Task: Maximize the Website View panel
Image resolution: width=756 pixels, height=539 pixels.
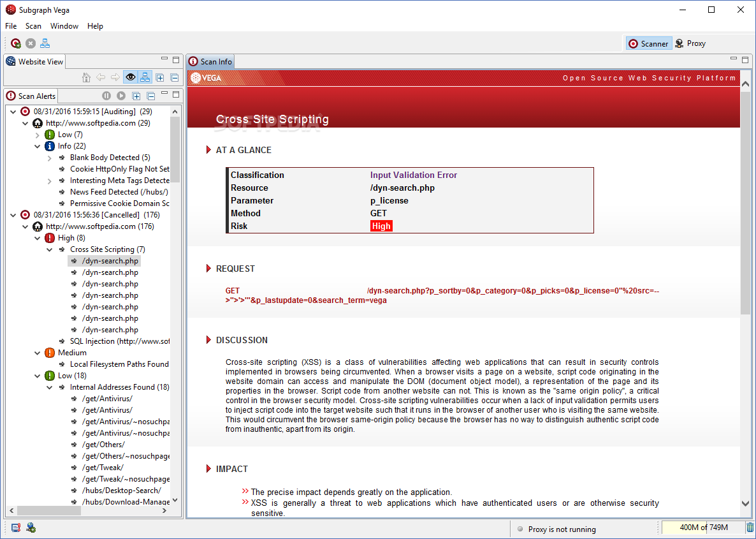Action: point(176,60)
